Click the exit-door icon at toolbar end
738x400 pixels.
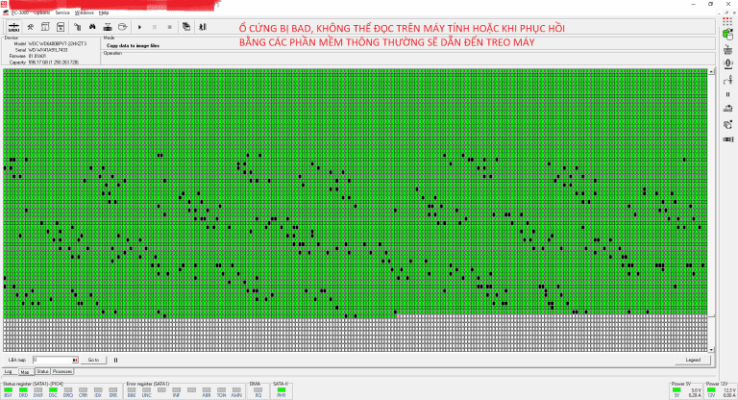[202, 27]
